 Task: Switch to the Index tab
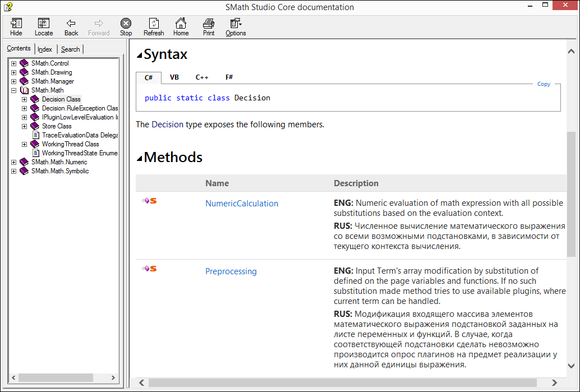point(45,49)
